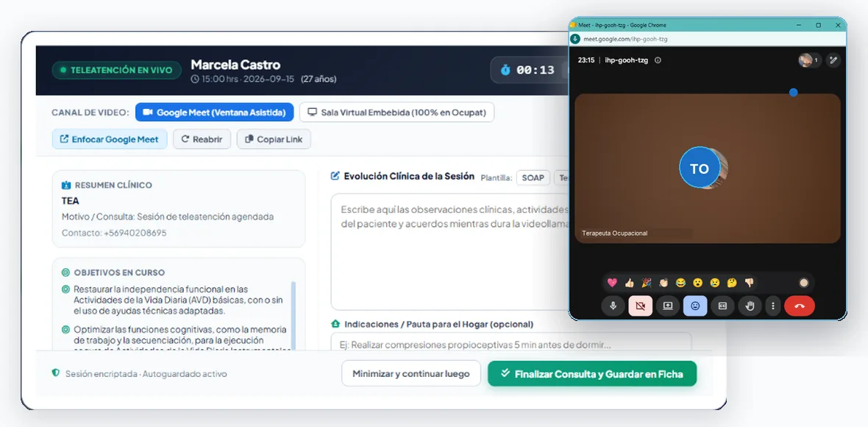Click Finalizar Consulta y Guardar en Ficha
868x427 pixels.
point(591,374)
